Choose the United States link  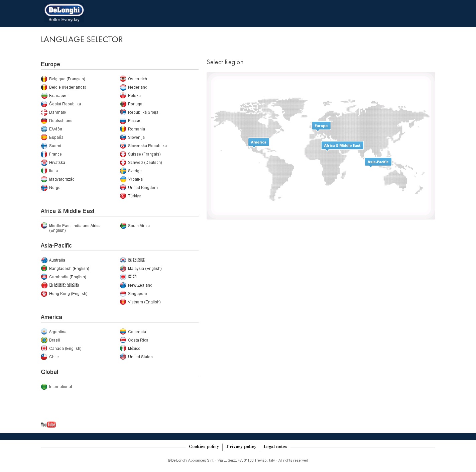coord(140,357)
